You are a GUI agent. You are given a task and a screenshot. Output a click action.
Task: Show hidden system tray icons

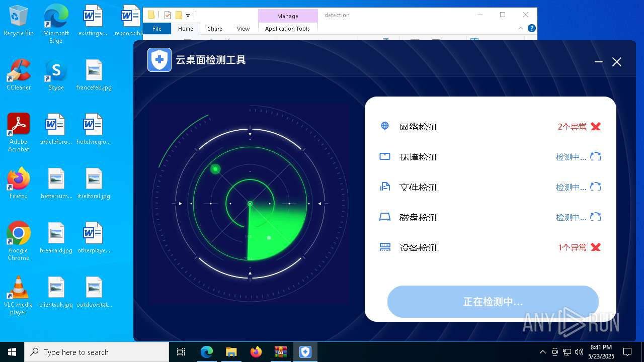(x=542, y=352)
